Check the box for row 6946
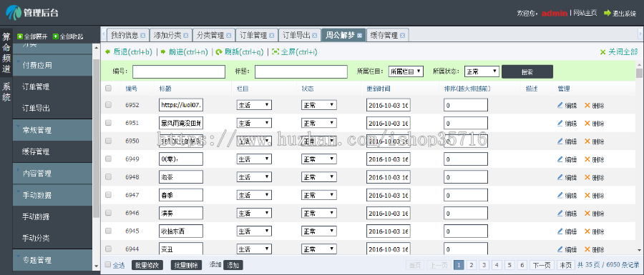 click(109, 213)
